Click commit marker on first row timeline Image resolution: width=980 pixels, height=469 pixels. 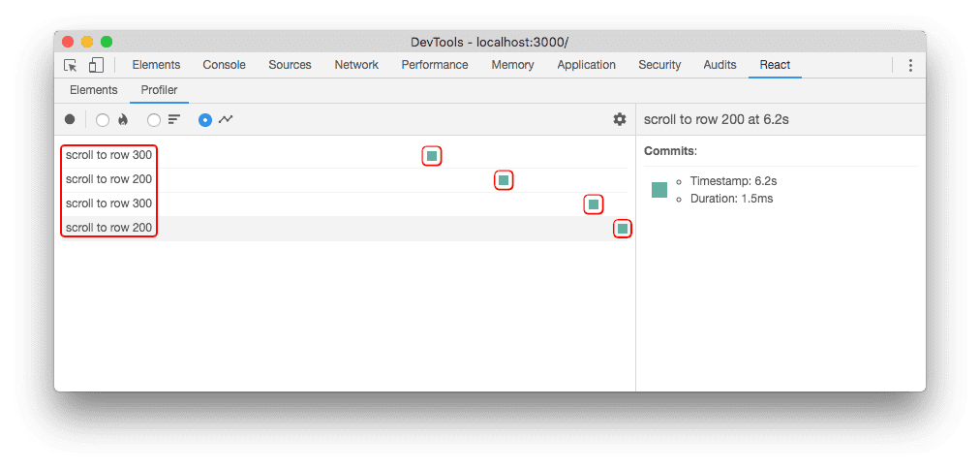click(x=432, y=156)
